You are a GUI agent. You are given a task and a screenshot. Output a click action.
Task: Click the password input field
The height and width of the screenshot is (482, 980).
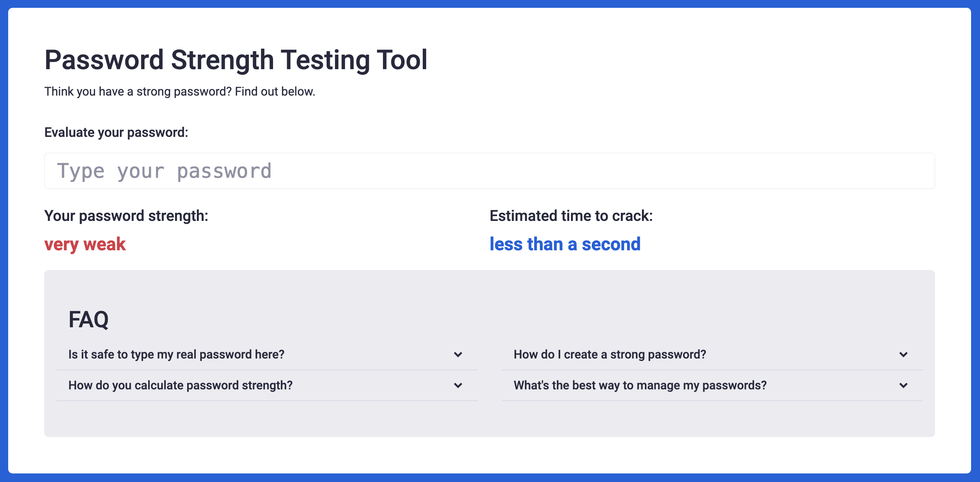pyautogui.click(x=490, y=171)
